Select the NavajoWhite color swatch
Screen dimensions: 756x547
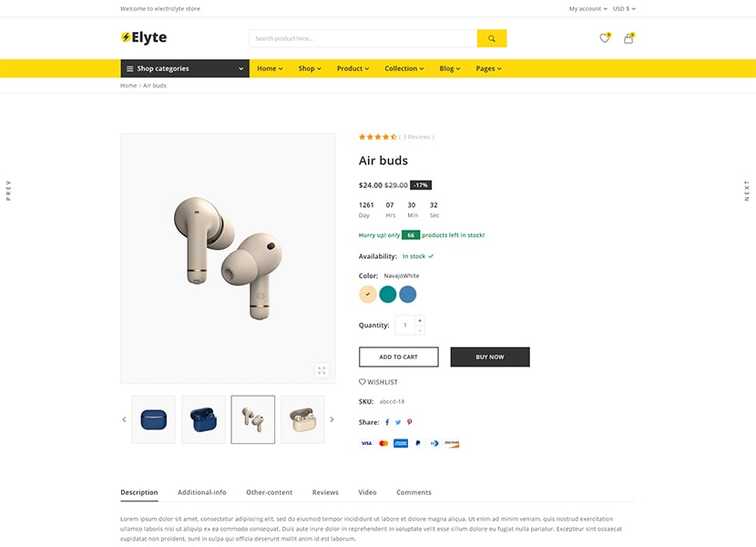[368, 294]
